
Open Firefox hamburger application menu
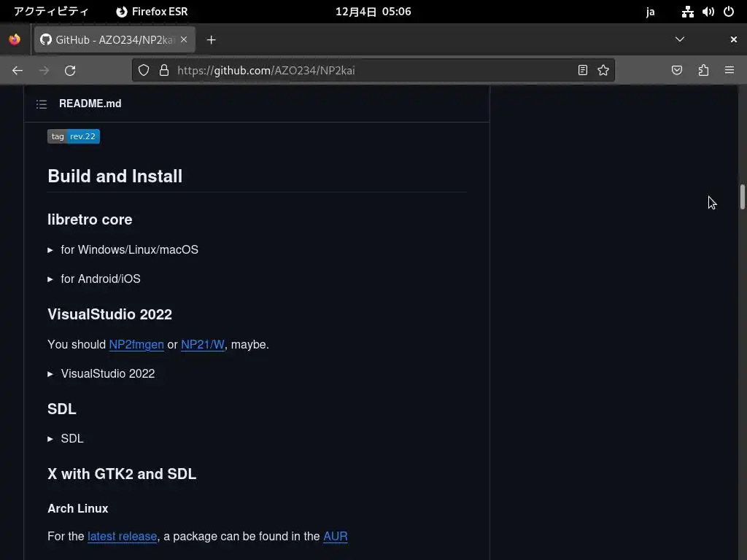coord(729,71)
